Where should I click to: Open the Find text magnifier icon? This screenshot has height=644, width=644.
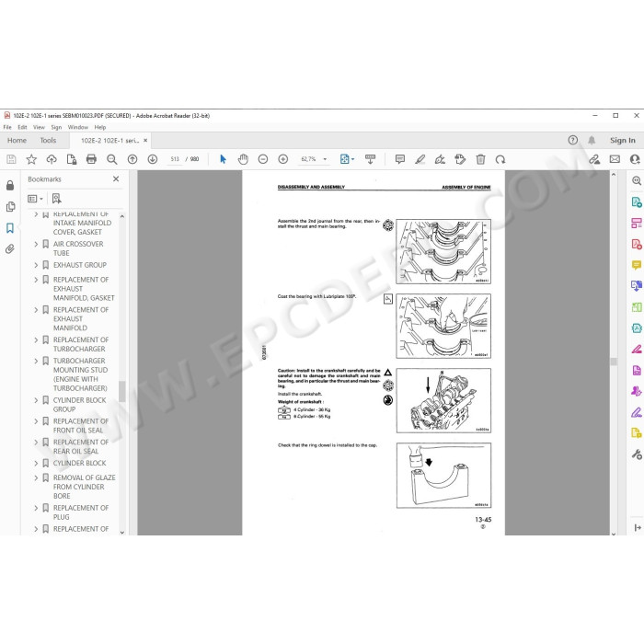[x=111, y=159]
